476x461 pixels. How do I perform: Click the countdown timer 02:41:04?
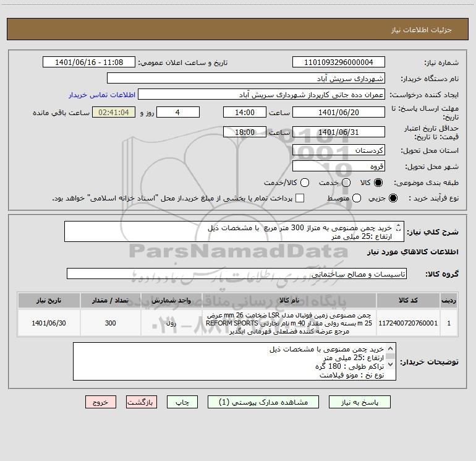click(x=114, y=112)
